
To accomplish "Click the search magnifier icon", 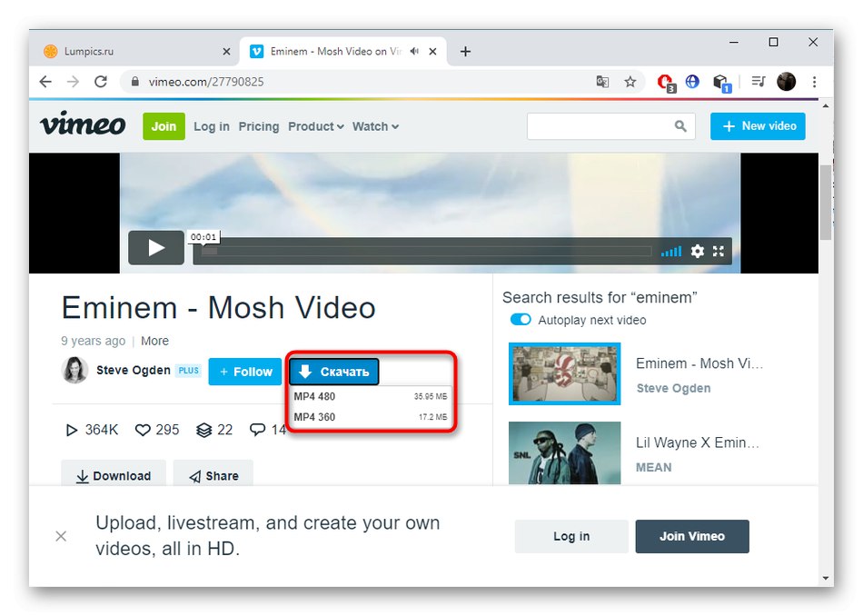I will point(680,126).
